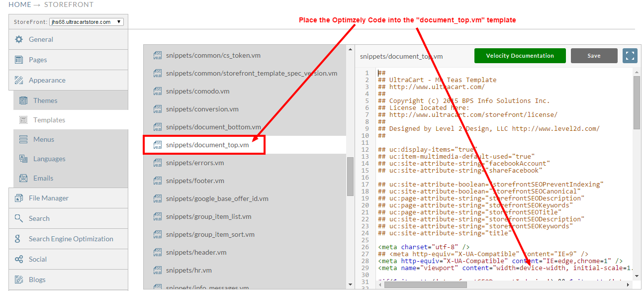Click the Search magnifier icon in sidebar
Viewport: 644px width, 291px height.
[19, 218]
